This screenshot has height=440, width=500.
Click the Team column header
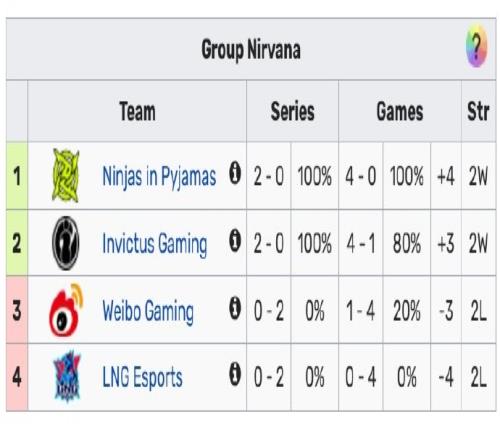click(137, 111)
